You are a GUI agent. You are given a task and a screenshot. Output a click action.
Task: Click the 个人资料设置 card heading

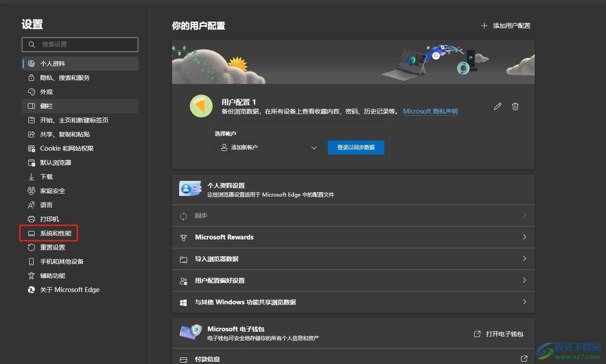click(226, 186)
